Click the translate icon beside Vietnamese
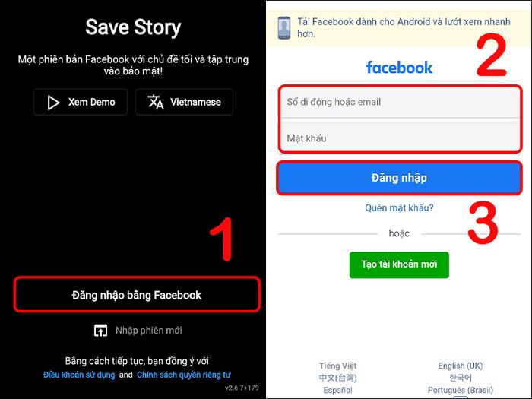Image resolution: width=532 pixels, height=399 pixels. pyautogui.click(x=156, y=102)
